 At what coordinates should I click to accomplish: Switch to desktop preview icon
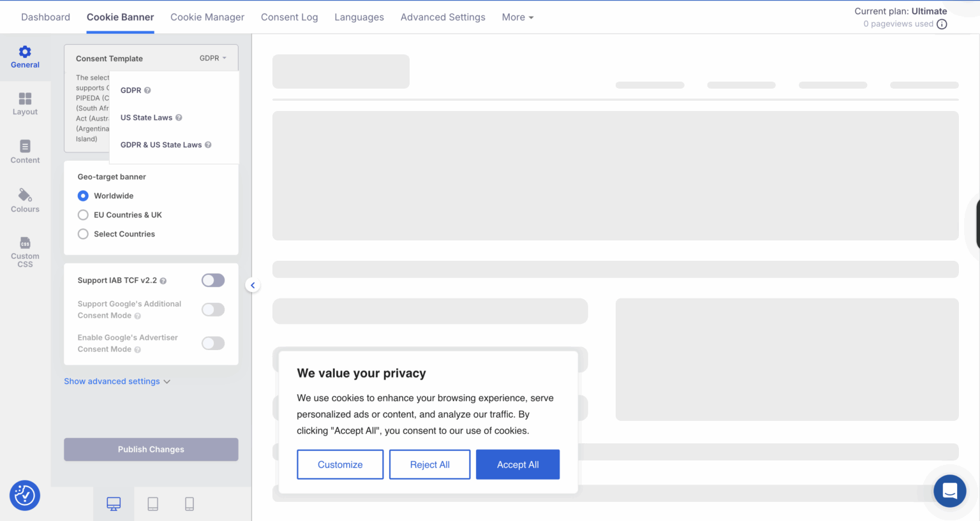click(114, 504)
